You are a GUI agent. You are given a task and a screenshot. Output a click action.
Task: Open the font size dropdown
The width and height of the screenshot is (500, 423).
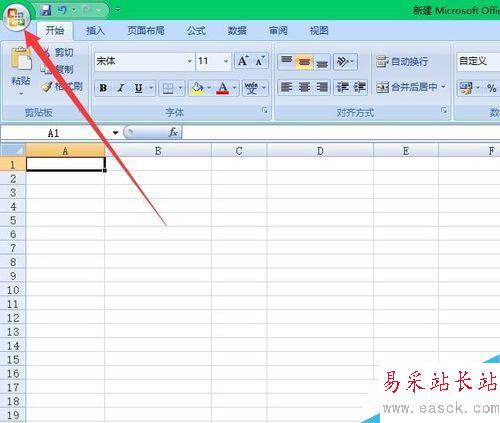(x=226, y=61)
